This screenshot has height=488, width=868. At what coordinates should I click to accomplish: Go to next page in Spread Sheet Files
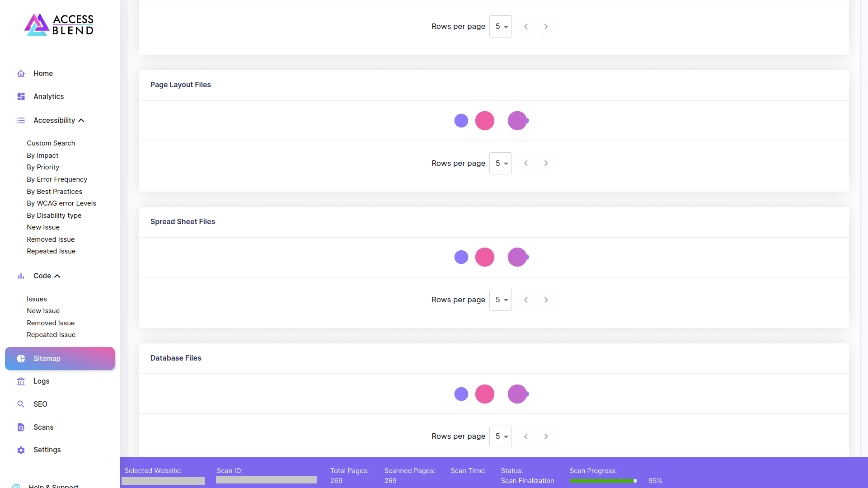[x=546, y=300]
